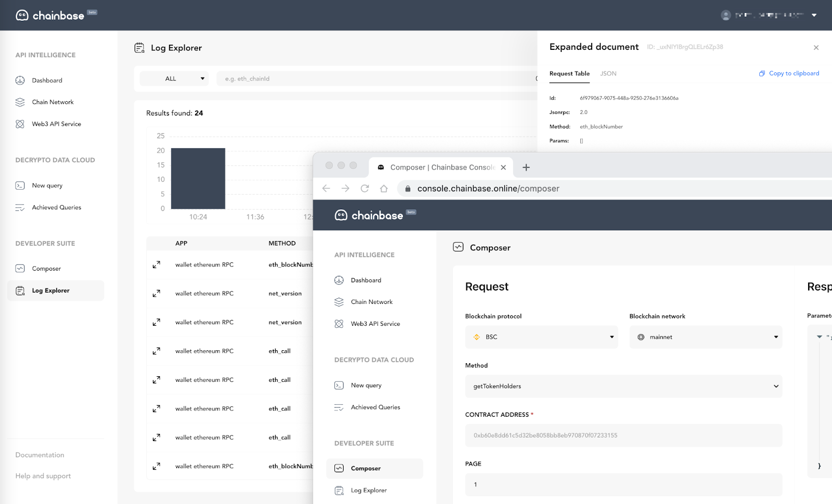Image resolution: width=832 pixels, height=504 pixels.
Task: Collapse the Parameters JSON tree arrow
Action: click(x=820, y=337)
